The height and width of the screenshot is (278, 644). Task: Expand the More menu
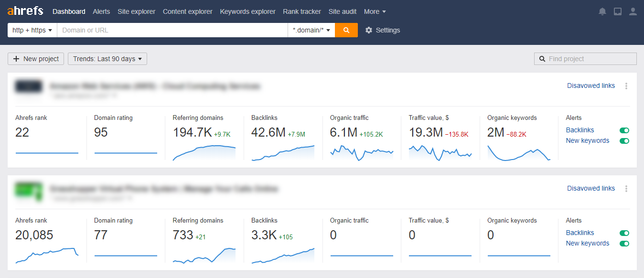pos(375,11)
